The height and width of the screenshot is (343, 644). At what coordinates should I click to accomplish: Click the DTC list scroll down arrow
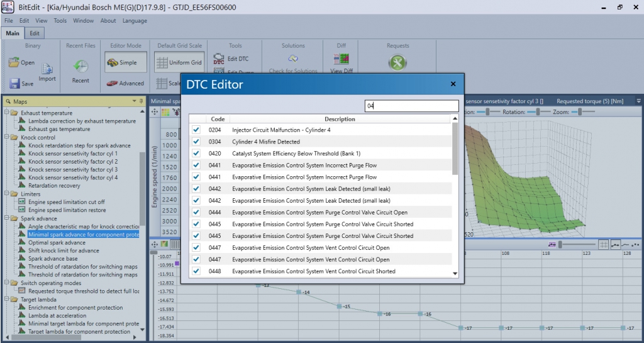point(455,274)
